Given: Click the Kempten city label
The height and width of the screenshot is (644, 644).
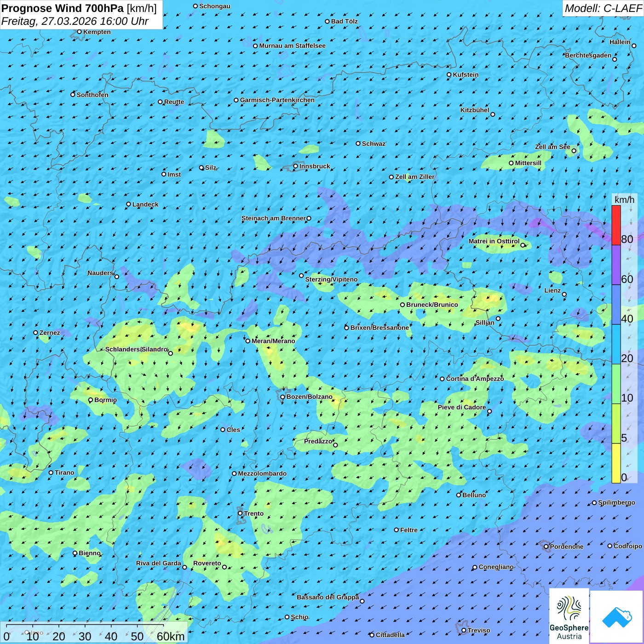Looking at the screenshot, I should coord(97,32).
